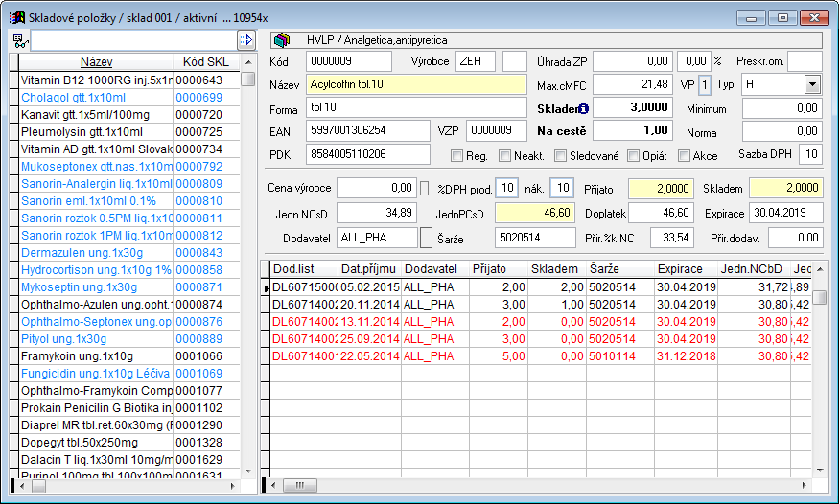The height and width of the screenshot is (504, 840).
Task: Enable the Reg. checkbox
Action: pyautogui.click(x=457, y=155)
